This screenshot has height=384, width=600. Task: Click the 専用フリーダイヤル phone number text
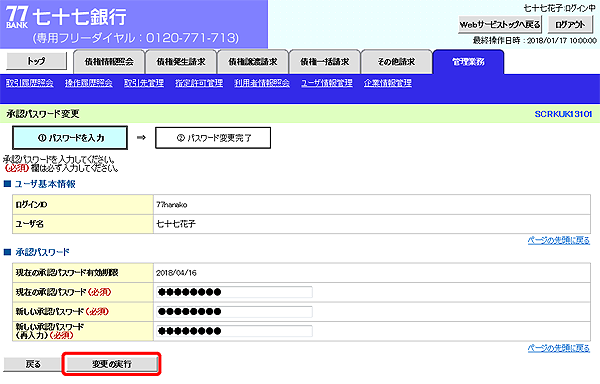coord(136,38)
